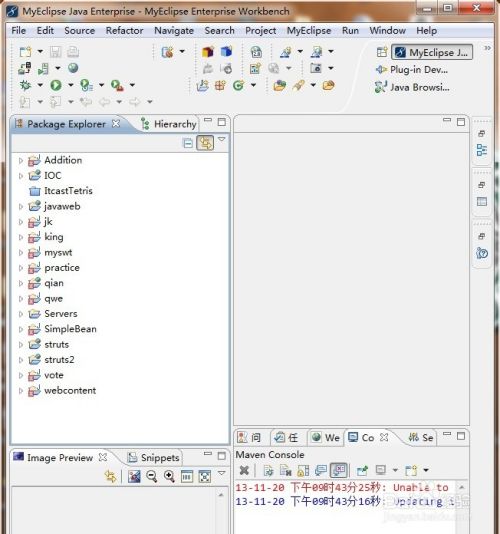Screen dimensions: 500x534
Task: Switch to Plug-in Development perspective
Action: 411,70
